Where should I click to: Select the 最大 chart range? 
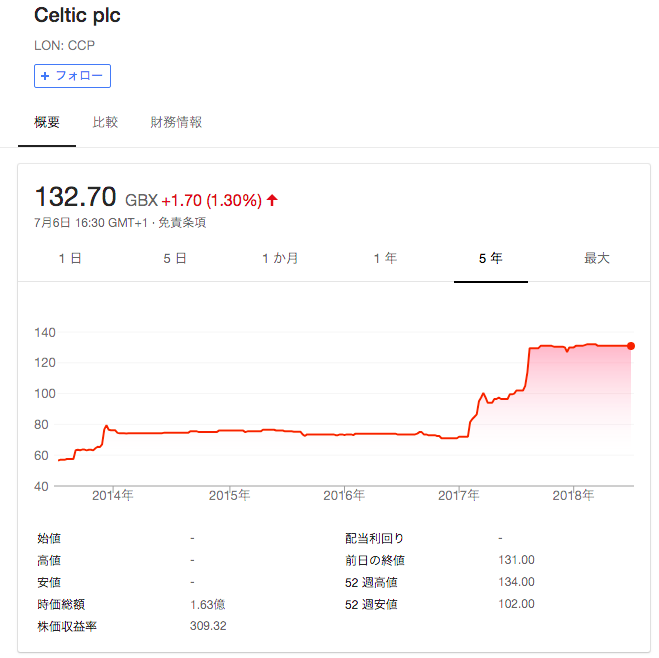point(596,258)
